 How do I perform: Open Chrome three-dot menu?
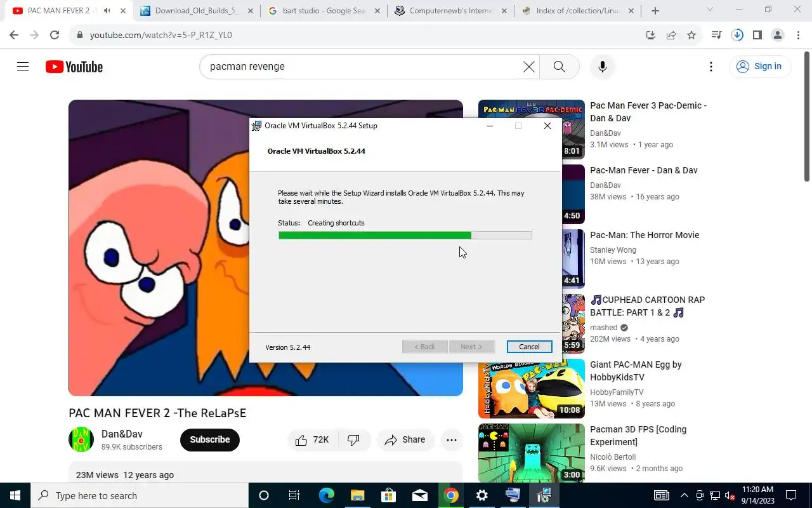point(798,35)
